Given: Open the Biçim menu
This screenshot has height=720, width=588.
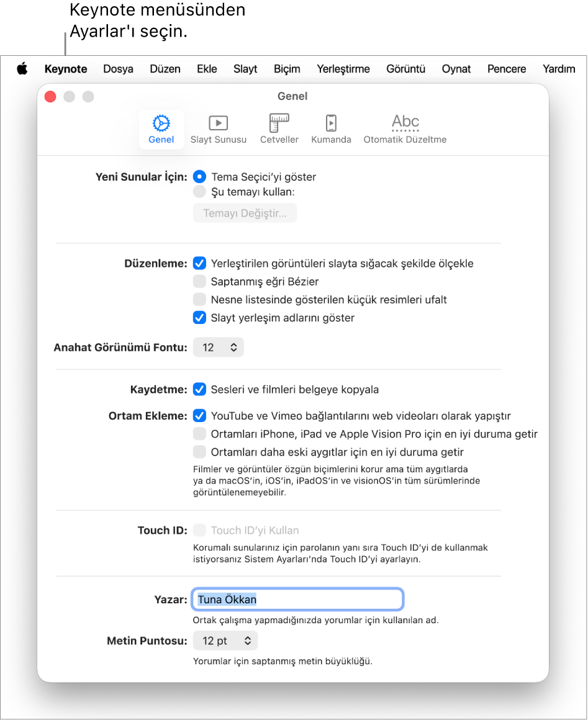Looking at the screenshot, I should click(x=287, y=69).
